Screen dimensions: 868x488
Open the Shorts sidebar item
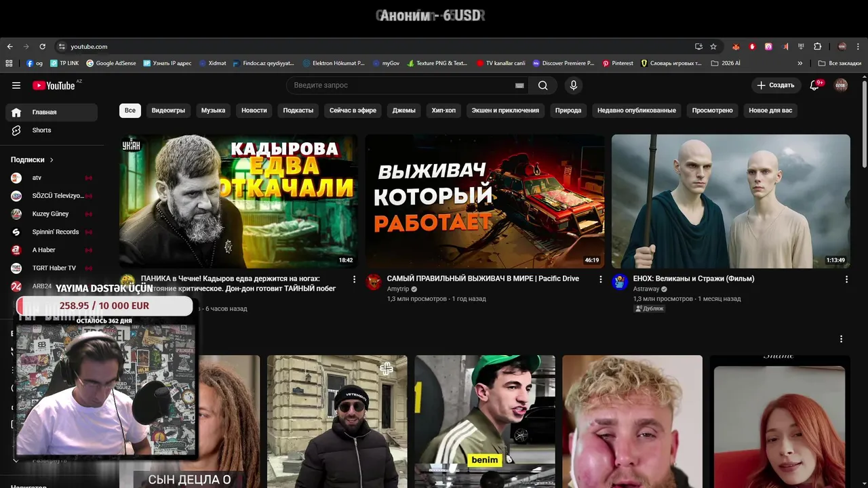tap(52, 130)
